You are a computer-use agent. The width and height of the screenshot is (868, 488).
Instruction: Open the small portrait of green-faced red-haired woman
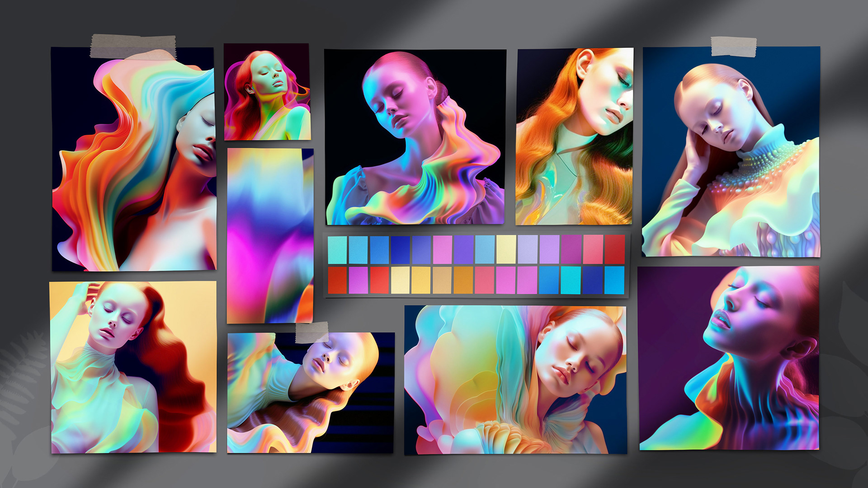pos(267,92)
